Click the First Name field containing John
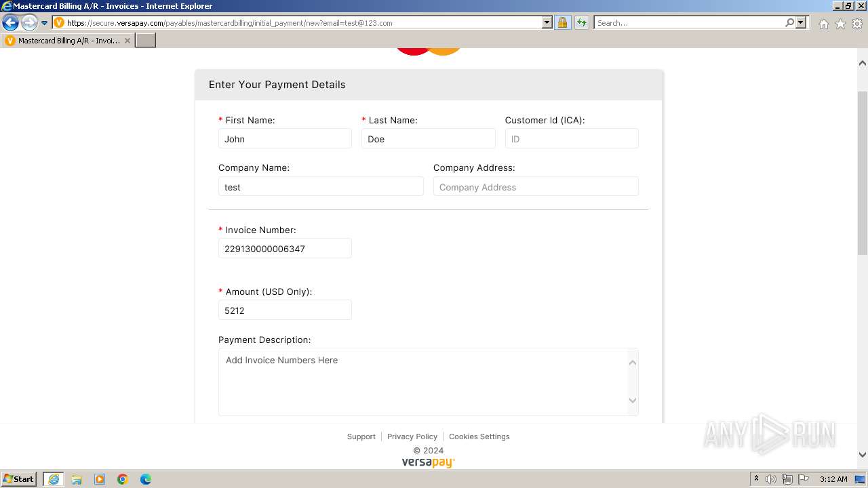Image resolution: width=868 pixels, height=488 pixels. point(285,138)
